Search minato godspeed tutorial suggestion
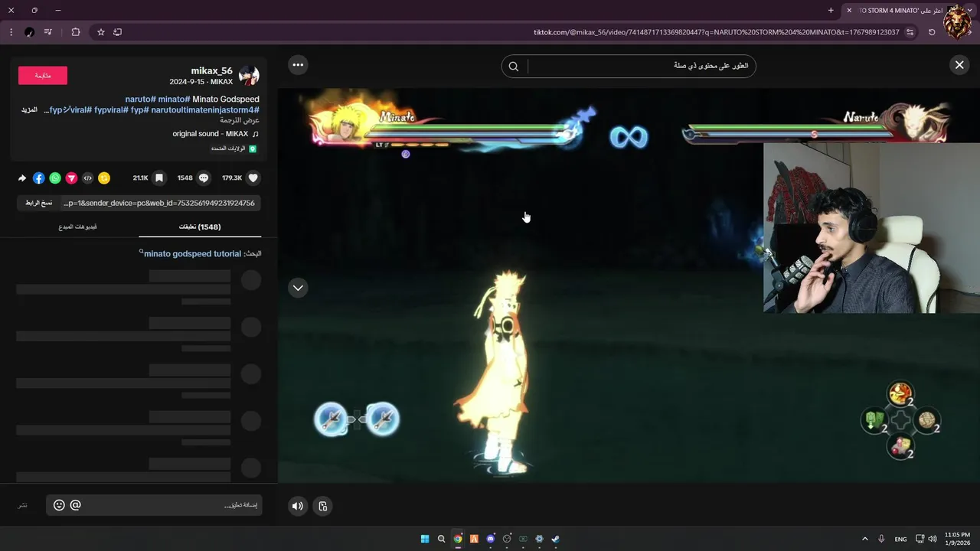980x551 pixels. 193,253
